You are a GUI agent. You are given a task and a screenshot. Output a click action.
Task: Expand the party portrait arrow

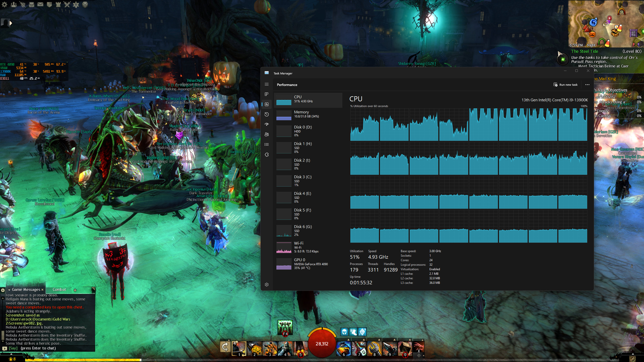point(11,23)
